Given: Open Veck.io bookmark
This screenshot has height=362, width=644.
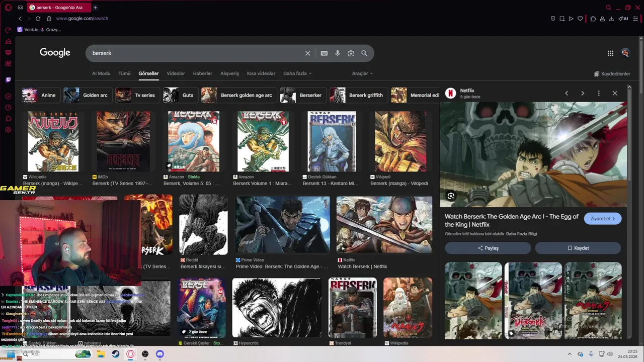Looking at the screenshot, I should tap(28, 30).
